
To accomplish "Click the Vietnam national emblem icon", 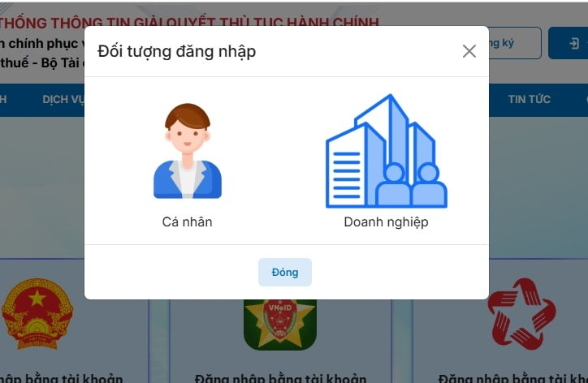I will [37, 314].
